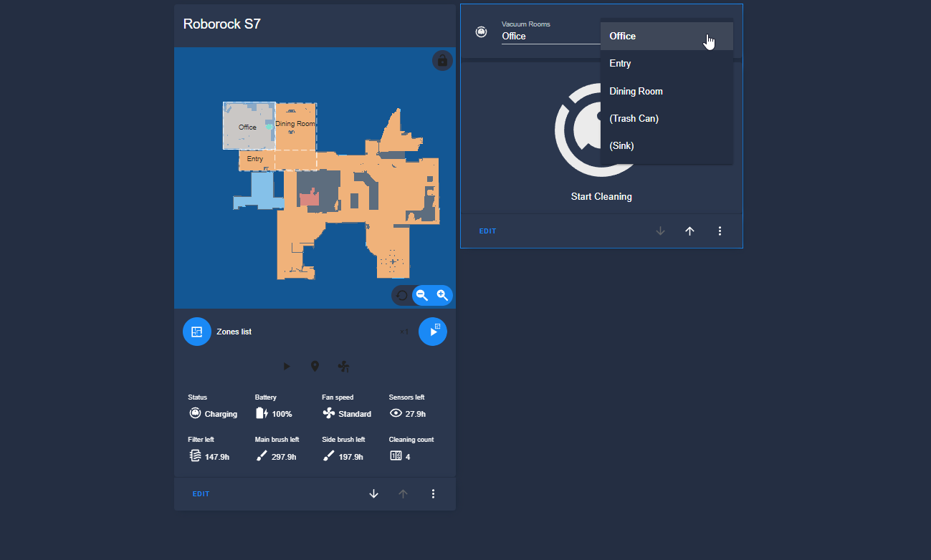Click down arrow on Start Cleaning card
Image resolution: width=931 pixels, height=560 pixels.
(661, 231)
